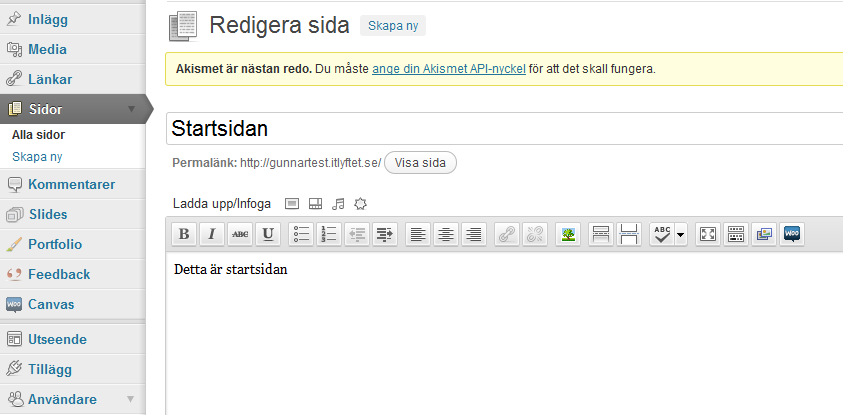Apply strikethrough formatting (ABC button)

click(x=240, y=234)
